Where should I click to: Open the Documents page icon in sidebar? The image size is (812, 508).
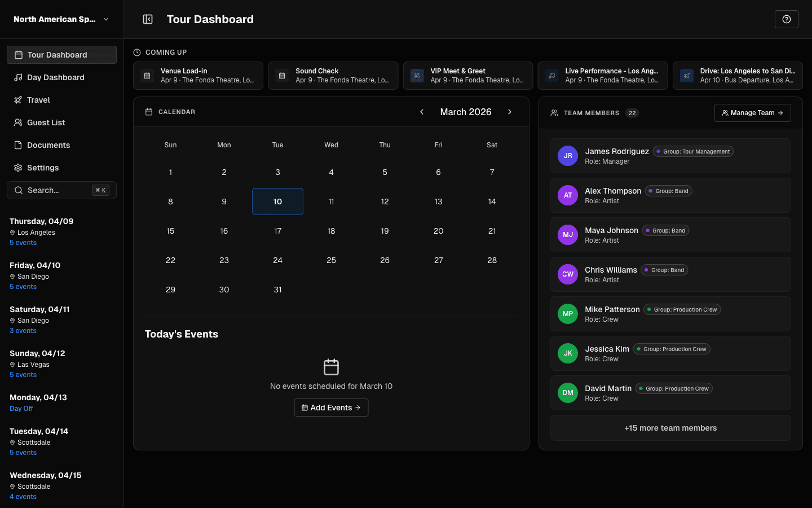(17, 145)
